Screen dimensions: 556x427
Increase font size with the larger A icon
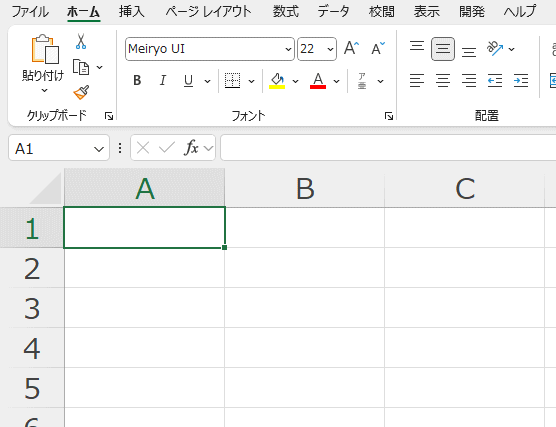point(351,48)
